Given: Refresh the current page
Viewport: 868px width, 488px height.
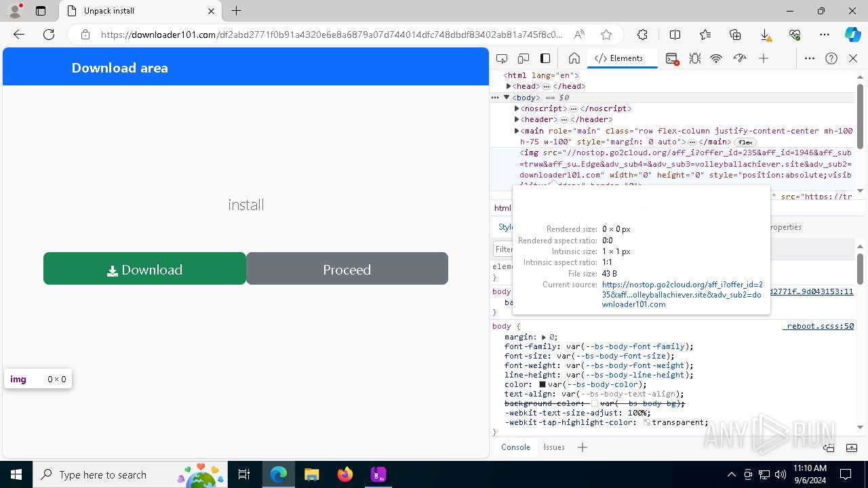Looking at the screenshot, I should [49, 35].
